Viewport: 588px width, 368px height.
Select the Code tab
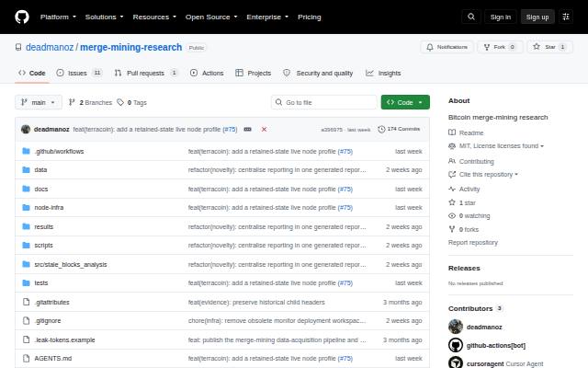(32, 73)
